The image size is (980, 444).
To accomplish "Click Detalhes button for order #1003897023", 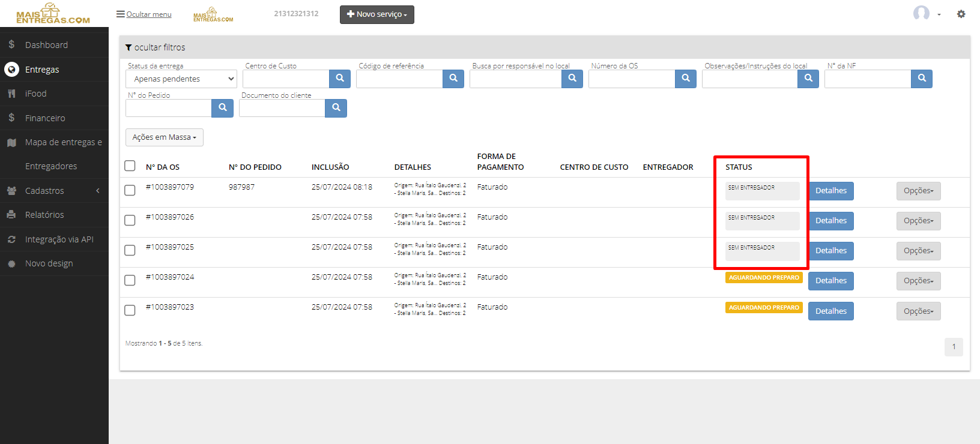I will tap(831, 311).
